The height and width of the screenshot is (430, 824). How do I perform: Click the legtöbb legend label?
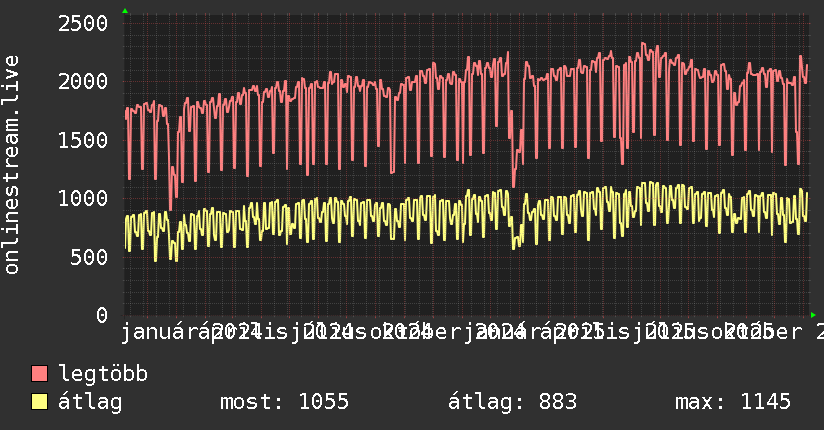point(103,373)
